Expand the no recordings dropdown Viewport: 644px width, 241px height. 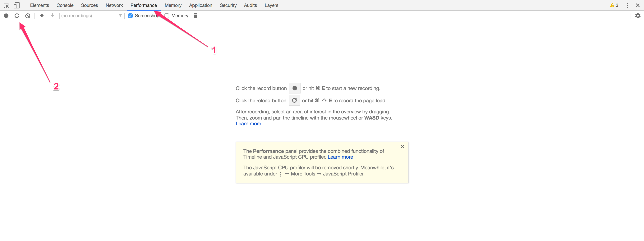(91, 16)
